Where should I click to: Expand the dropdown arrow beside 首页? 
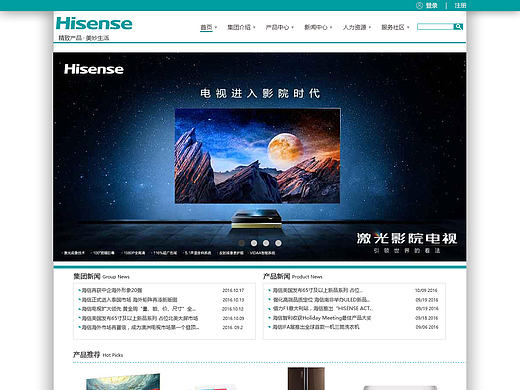coord(216,27)
